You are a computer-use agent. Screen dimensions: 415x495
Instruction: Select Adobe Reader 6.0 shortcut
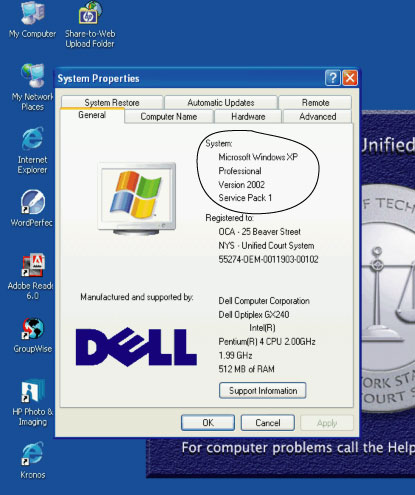tap(32, 277)
